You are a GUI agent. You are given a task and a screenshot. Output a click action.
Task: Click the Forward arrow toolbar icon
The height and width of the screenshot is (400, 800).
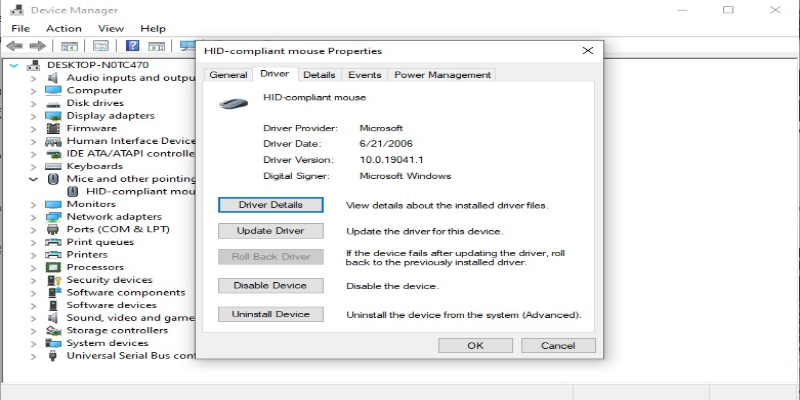pyautogui.click(x=38, y=46)
